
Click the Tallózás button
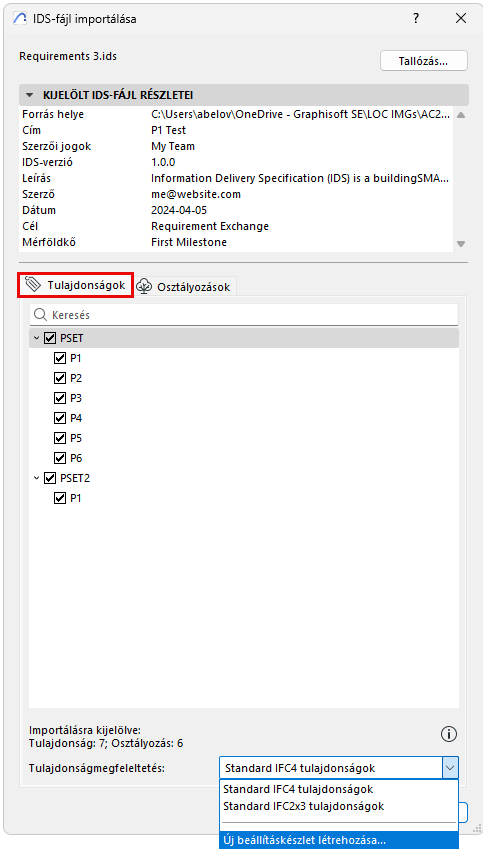coord(424,61)
